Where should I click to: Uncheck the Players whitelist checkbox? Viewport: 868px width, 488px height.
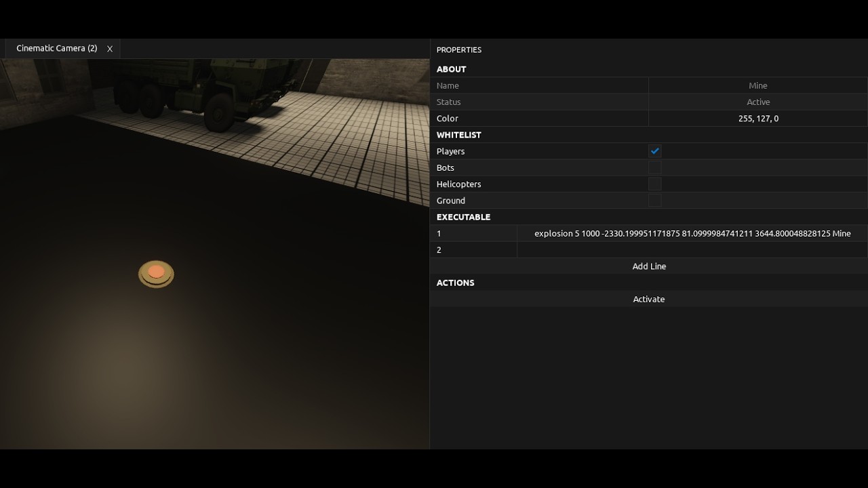(x=654, y=151)
